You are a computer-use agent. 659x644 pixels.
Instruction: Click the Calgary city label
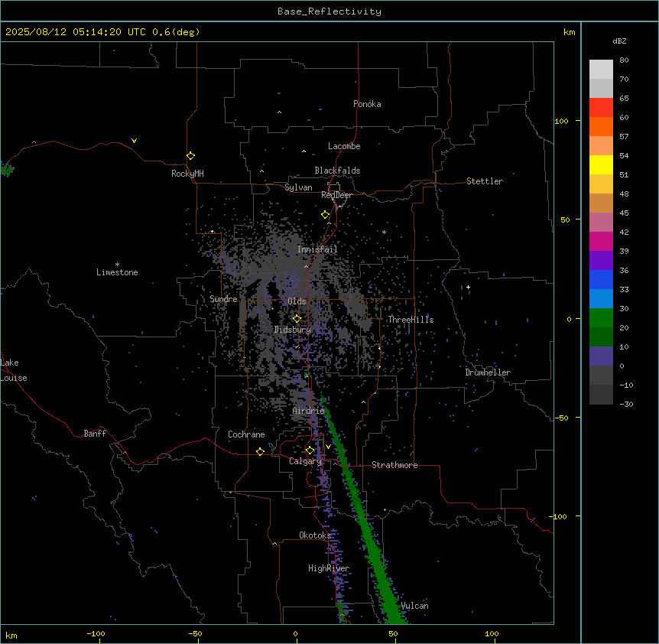click(306, 461)
